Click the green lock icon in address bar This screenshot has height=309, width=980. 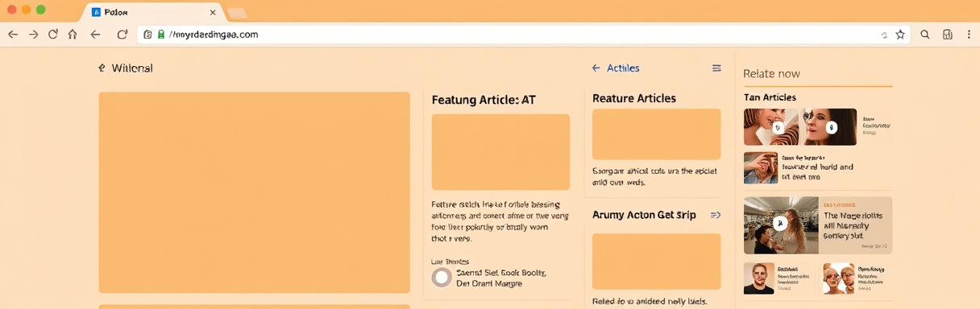coord(161,35)
